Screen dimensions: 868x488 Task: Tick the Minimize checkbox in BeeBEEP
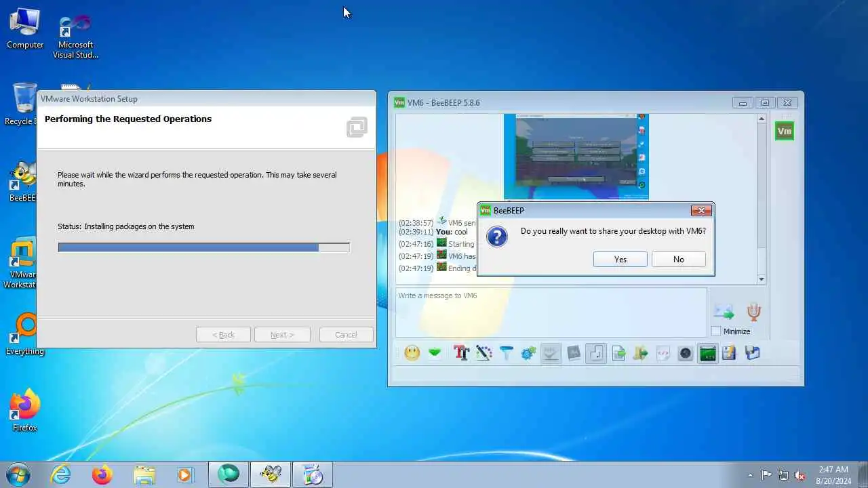point(716,331)
